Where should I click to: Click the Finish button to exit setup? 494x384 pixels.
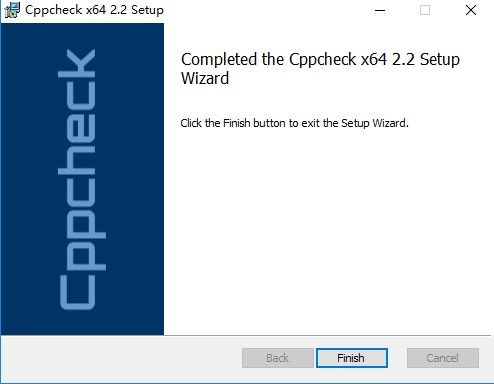352,358
